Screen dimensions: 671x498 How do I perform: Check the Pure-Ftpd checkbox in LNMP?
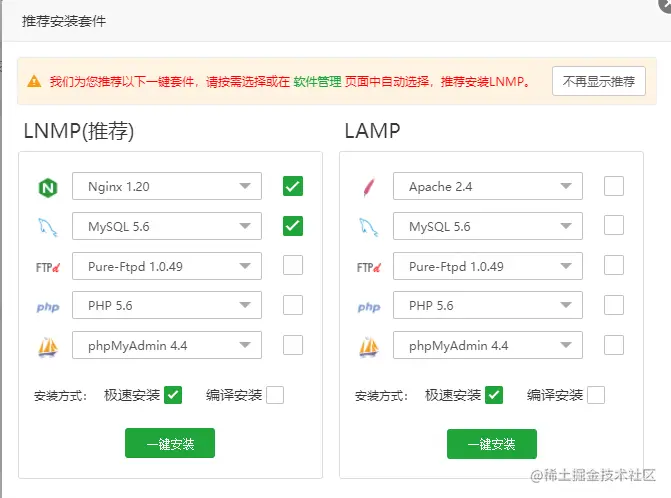pos(293,265)
